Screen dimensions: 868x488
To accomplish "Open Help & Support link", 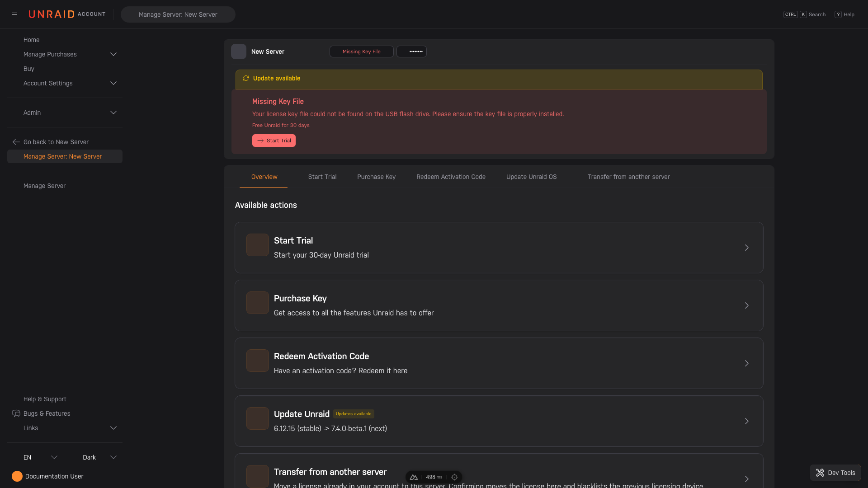I will click(45, 399).
